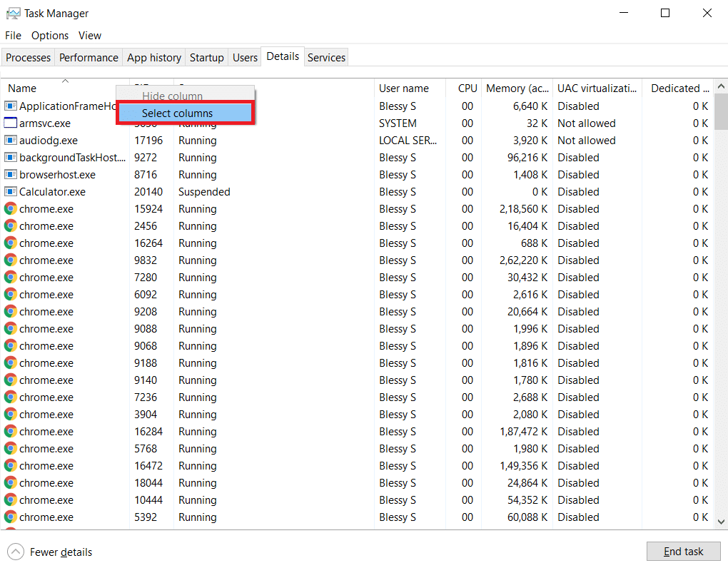Click Chrome icon of PID 7236 row

[x=11, y=397]
